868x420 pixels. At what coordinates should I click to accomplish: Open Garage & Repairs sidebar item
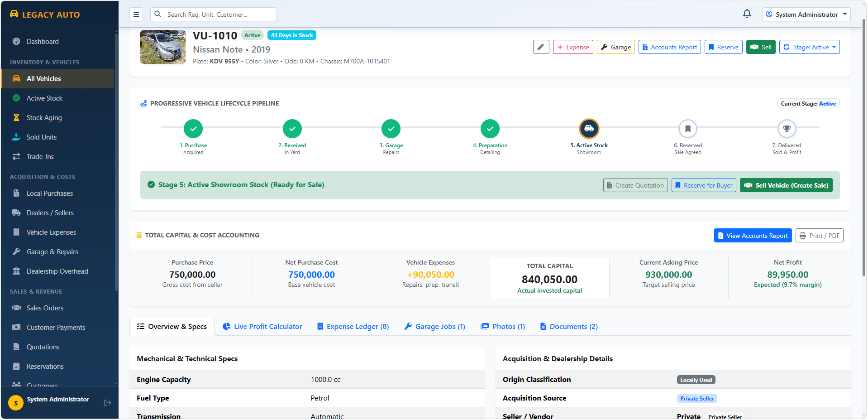pyautogui.click(x=58, y=251)
